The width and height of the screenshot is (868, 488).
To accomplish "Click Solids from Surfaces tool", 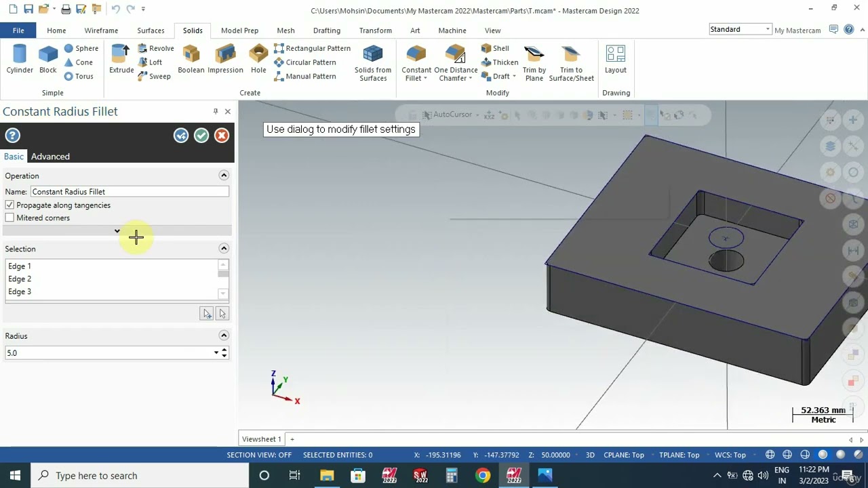I will click(x=373, y=64).
